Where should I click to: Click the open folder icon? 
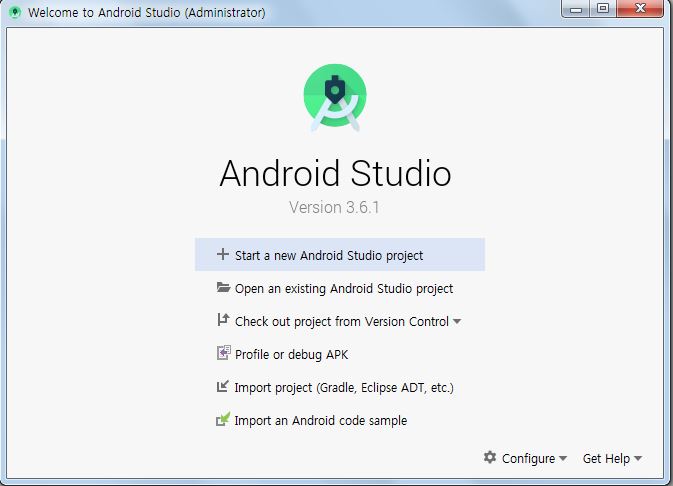coord(223,287)
